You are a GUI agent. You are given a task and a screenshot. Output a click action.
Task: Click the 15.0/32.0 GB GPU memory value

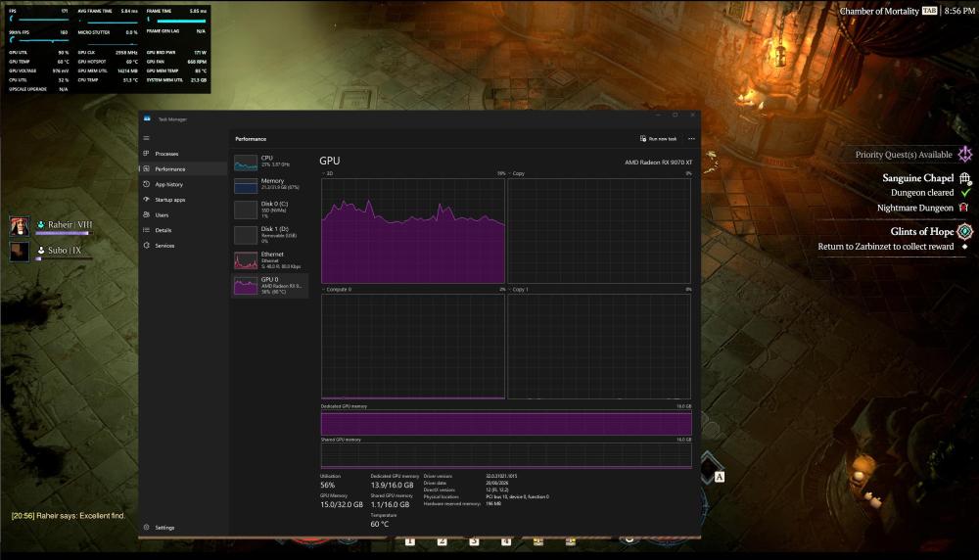tap(341, 504)
